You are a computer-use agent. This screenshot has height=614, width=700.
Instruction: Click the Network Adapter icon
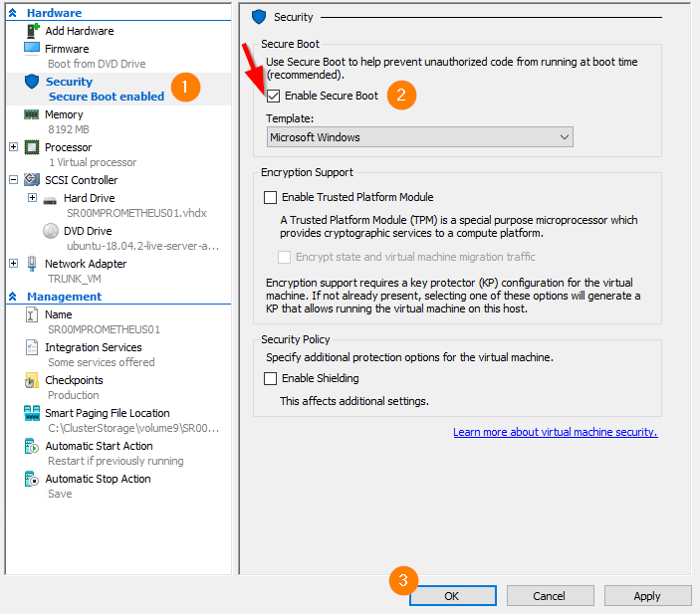(32, 264)
